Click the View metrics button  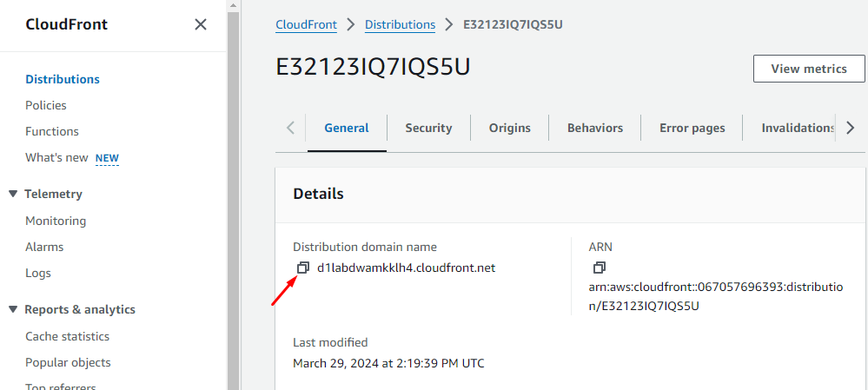[x=808, y=69]
